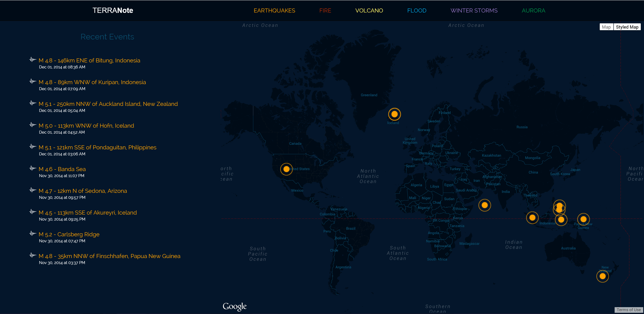
Task: Switch to the Styled Map view
Action: tap(627, 27)
